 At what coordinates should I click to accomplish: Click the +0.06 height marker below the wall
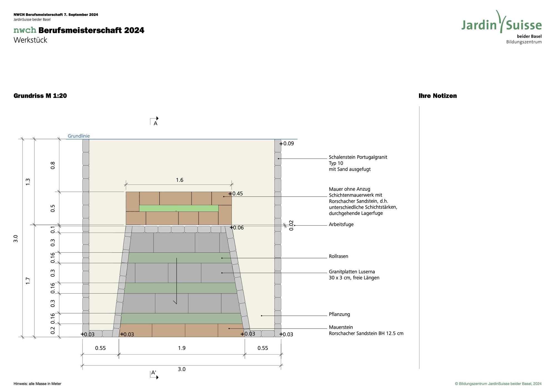236,228
